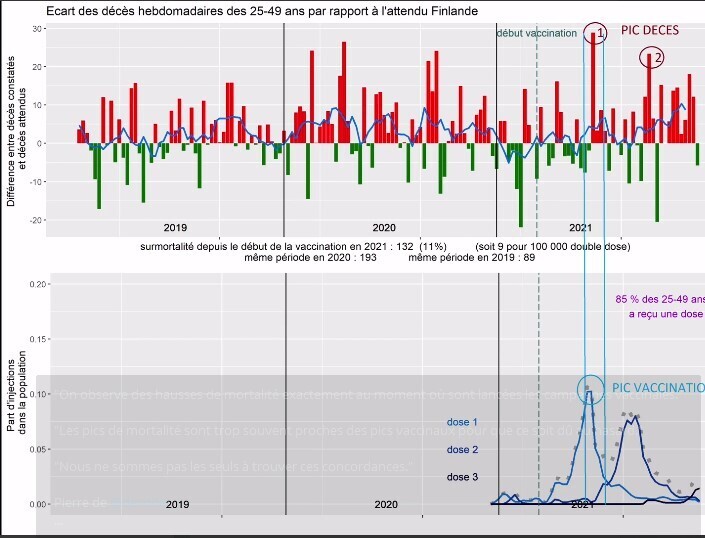
Task: Click the blue circle atop the vaccination peak
Action: [590, 388]
